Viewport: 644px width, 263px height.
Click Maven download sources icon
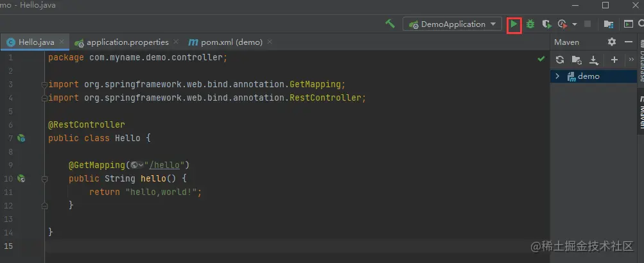coord(594,60)
